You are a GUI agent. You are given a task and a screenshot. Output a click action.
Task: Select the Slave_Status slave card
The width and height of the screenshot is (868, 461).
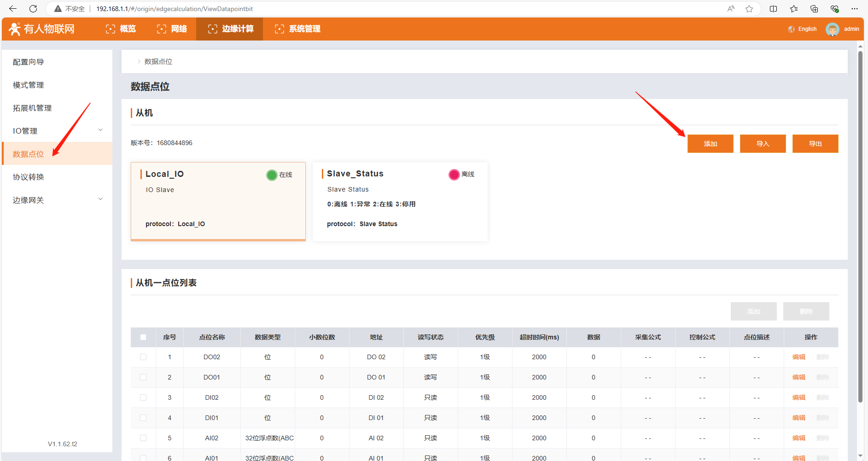point(400,201)
